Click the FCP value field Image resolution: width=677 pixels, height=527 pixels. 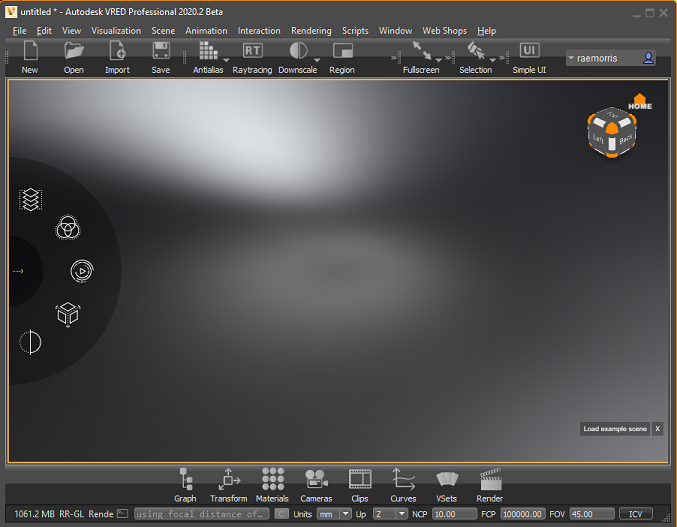click(x=522, y=514)
